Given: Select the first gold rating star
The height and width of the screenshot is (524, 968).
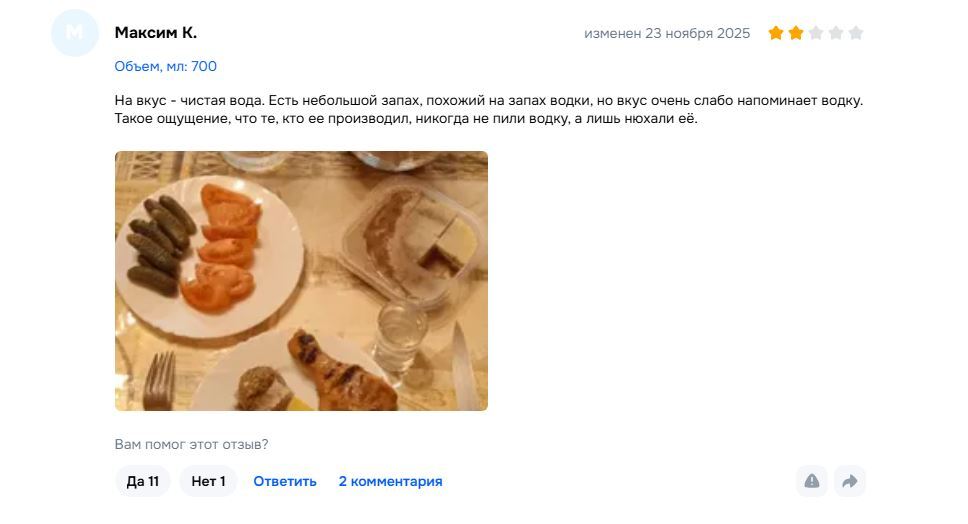Looking at the screenshot, I should (x=775, y=33).
